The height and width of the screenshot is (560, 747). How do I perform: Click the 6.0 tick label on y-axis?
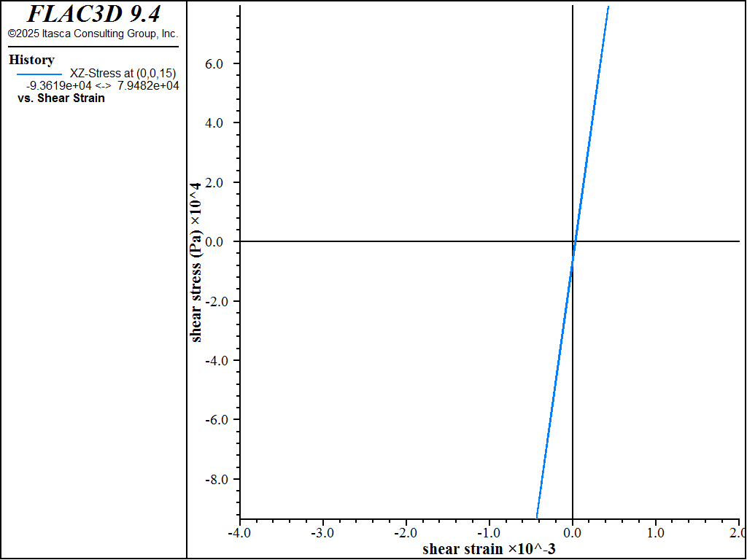(x=222, y=64)
